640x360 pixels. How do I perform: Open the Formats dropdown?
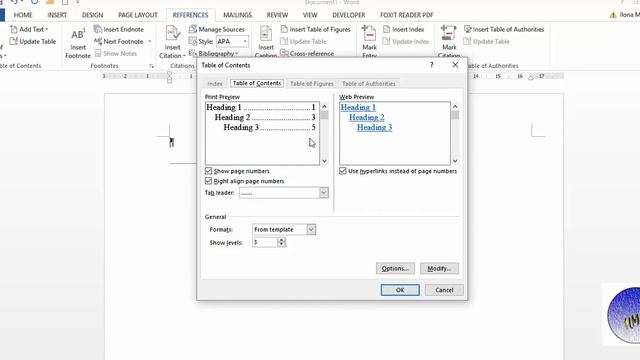311,229
